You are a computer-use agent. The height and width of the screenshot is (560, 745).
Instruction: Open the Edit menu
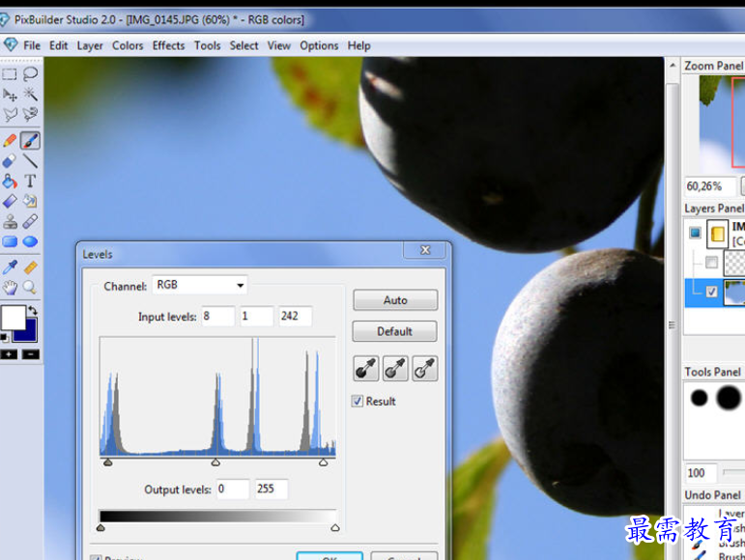coord(58,45)
